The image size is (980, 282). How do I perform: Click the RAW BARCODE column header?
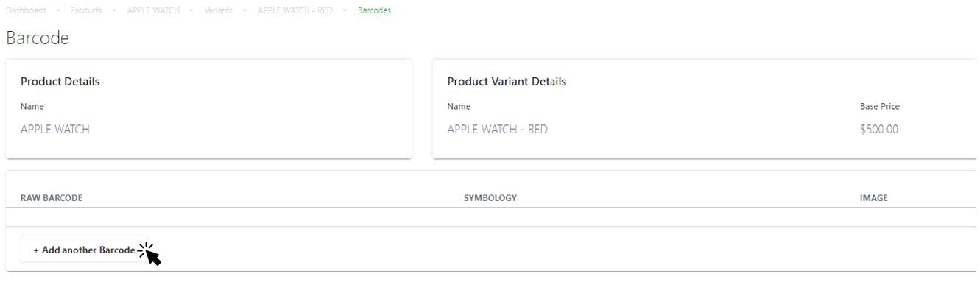click(52, 198)
